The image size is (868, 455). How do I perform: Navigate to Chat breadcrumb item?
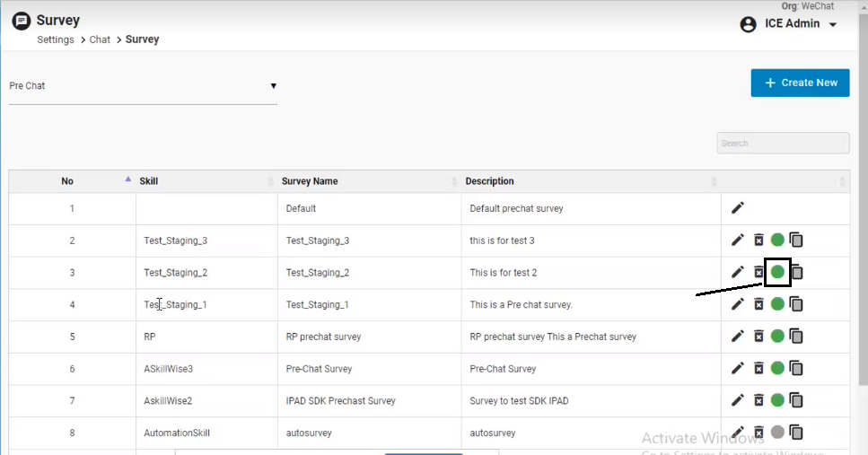coord(100,39)
